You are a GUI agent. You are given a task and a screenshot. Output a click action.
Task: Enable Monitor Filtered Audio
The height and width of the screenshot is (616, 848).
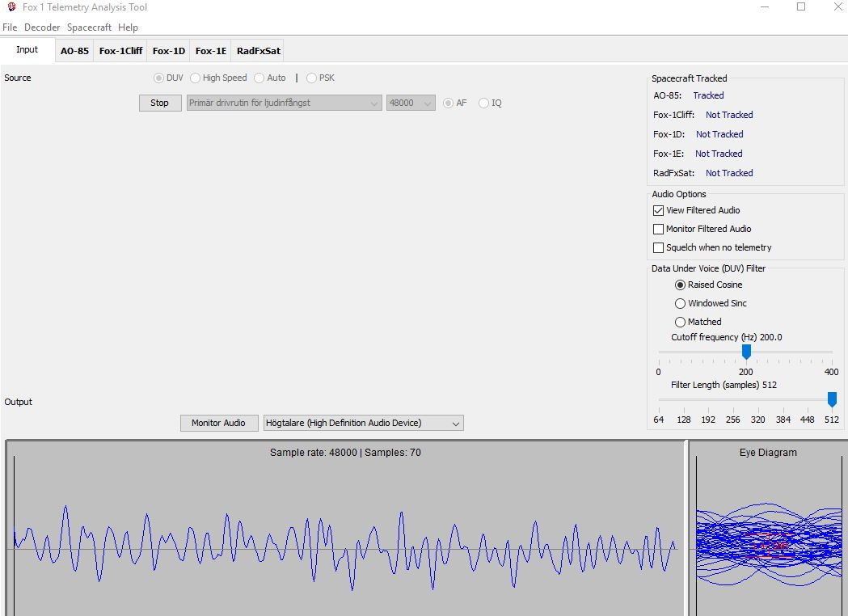[x=659, y=229]
